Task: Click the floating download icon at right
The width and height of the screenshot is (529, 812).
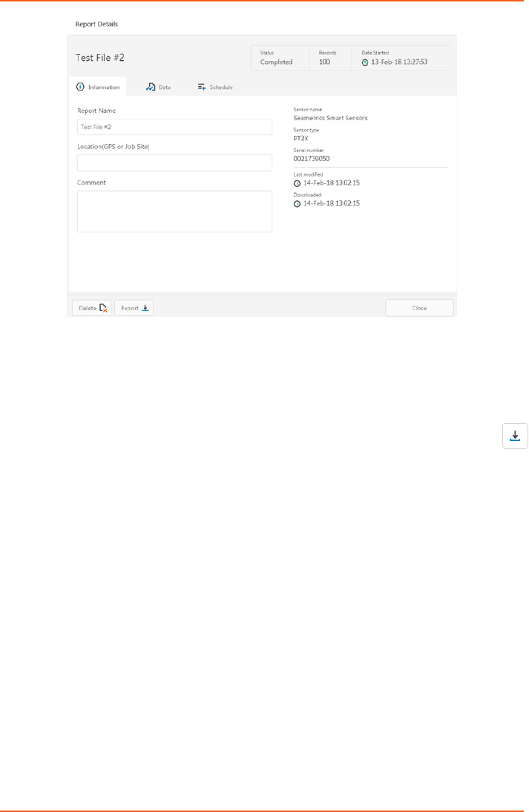Action: pyautogui.click(x=515, y=436)
